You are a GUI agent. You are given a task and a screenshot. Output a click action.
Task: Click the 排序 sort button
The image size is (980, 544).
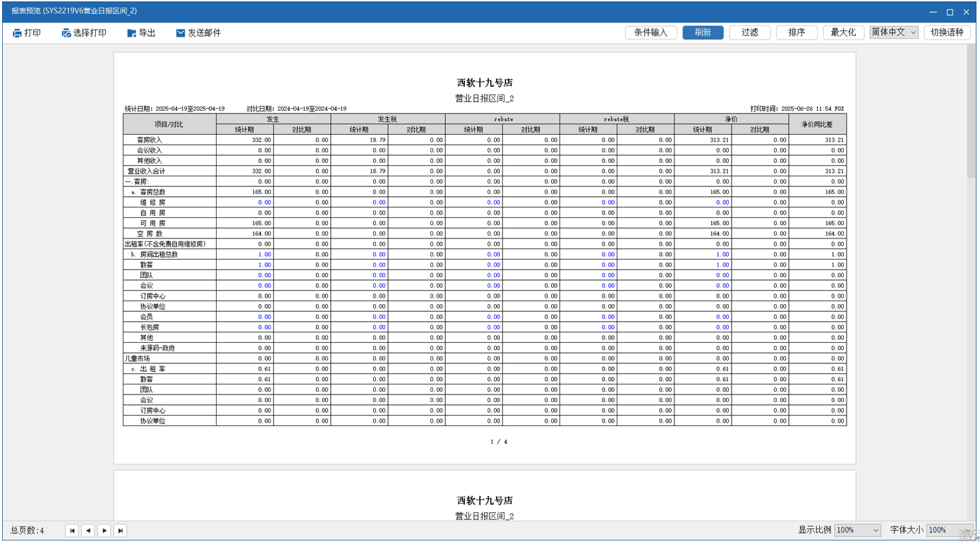click(x=797, y=32)
